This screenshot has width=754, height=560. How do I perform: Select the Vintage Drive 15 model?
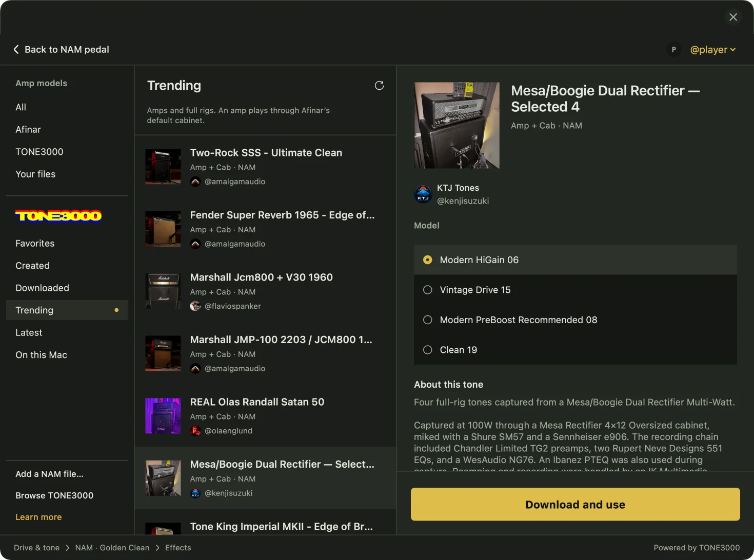pyautogui.click(x=576, y=290)
